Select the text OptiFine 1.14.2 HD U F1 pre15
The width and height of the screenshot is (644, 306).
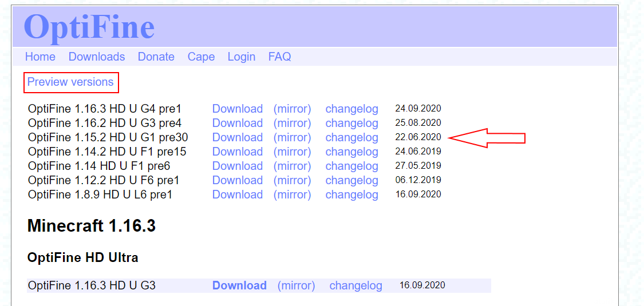[x=107, y=152]
